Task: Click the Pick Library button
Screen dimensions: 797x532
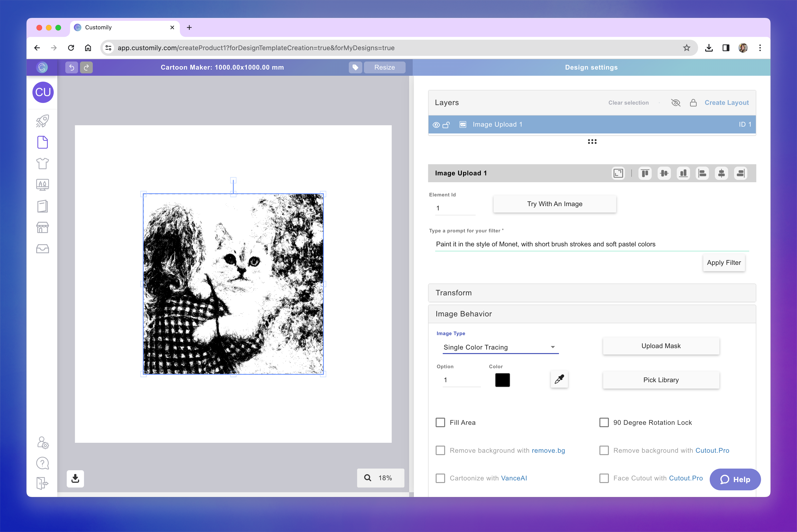Action: [661, 380]
